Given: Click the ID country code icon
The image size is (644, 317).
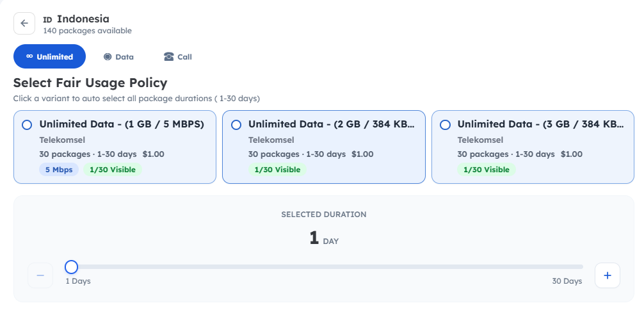Looking at the screenshot, I should tap(47, 20).
